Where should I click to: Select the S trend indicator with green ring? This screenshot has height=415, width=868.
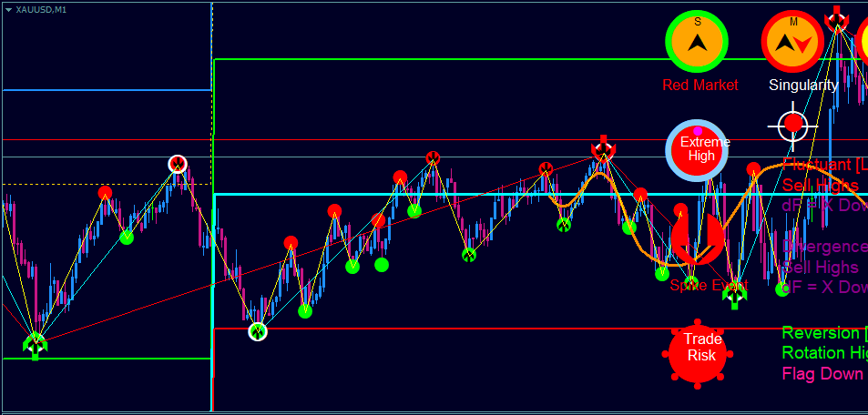click(x=697, y=42)
